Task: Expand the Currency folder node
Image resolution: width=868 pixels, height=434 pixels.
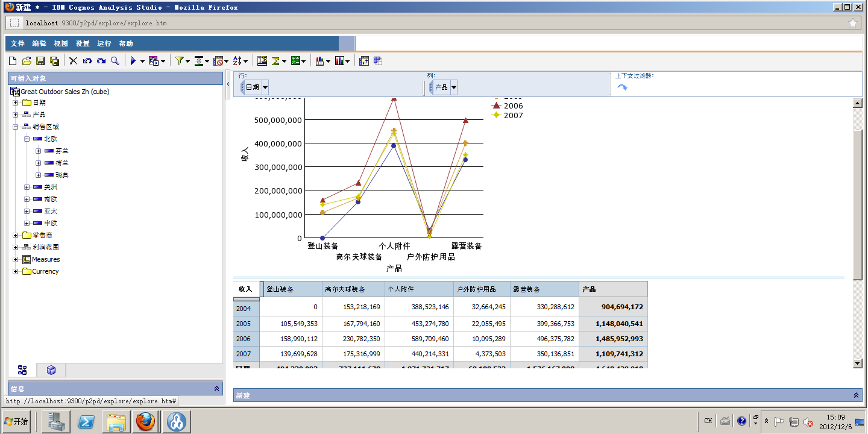Action: (x=16, y=271)
